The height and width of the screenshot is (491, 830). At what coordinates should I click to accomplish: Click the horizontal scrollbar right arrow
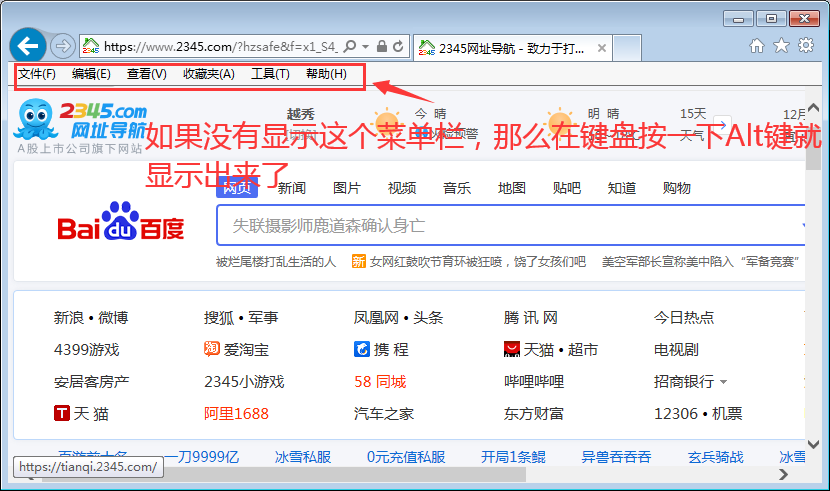click(784, 475)
